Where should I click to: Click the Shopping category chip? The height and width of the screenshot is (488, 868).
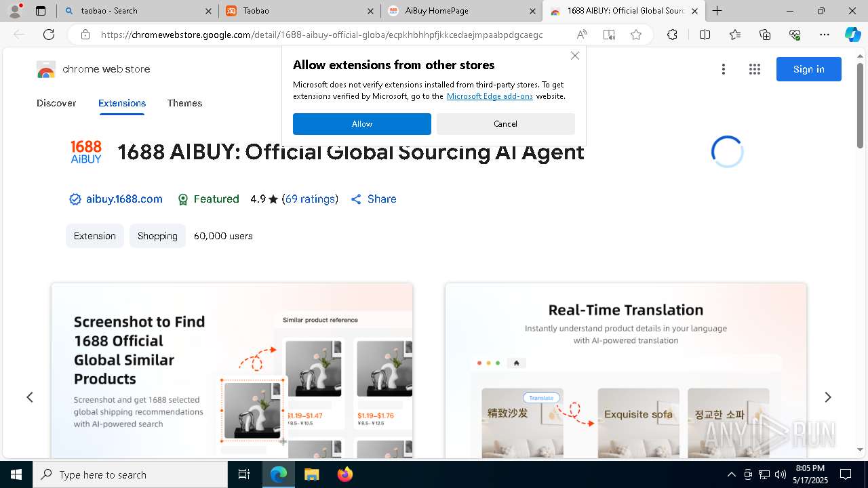(x=157, y=236)
